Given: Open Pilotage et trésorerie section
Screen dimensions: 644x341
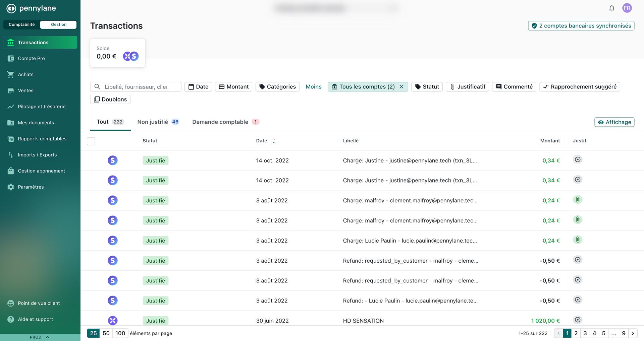Looking at the screenshot, I should pyautogui.click(x=42, y=107).
